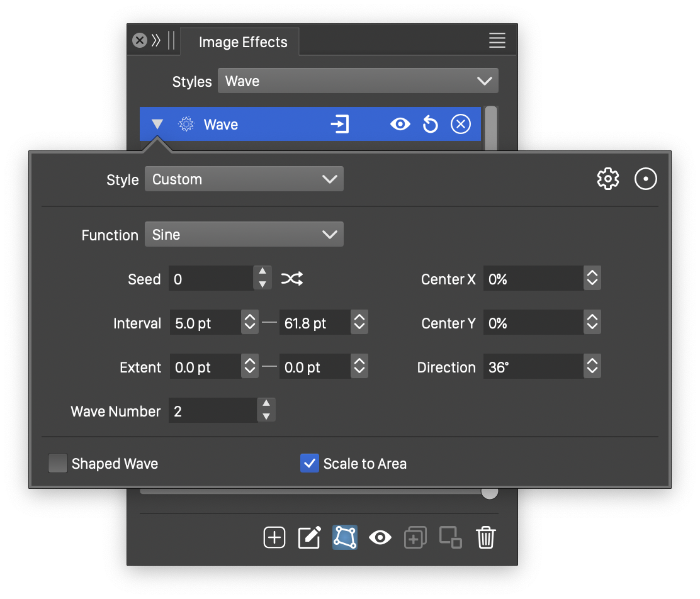Viewport: 700px width, 599px height.
Task: Toggle Wave effect visibility eye icon
Action: [400, 125]
